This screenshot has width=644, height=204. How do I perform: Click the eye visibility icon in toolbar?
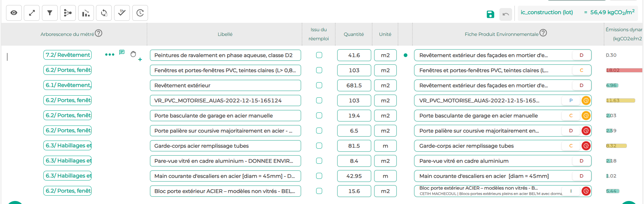[14, 13]
